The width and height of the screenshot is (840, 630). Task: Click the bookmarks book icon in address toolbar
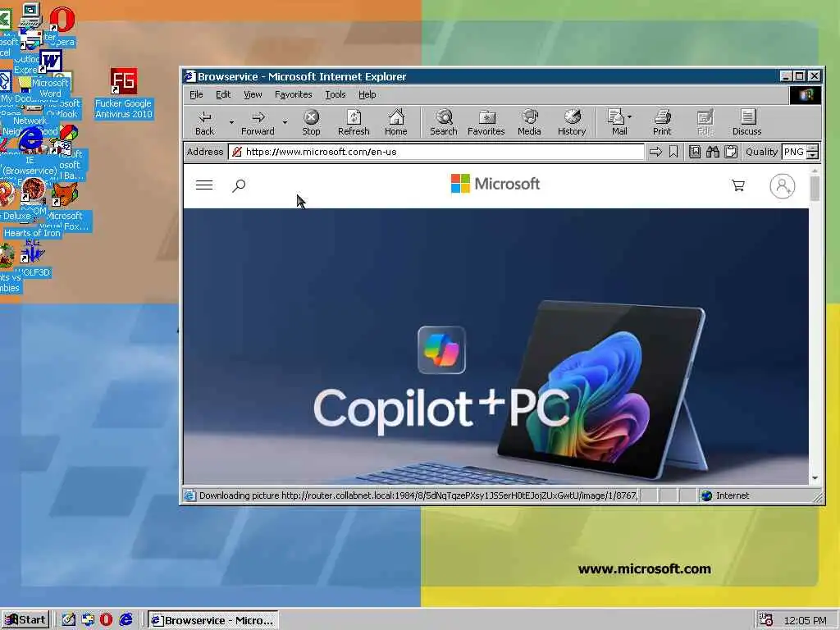click(x=695, y=152)
